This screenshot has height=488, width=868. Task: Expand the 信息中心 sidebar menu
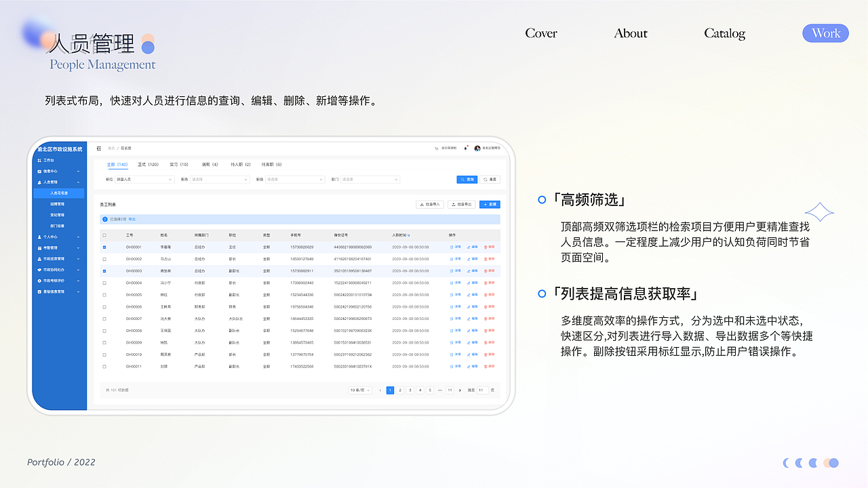click(78, 171)
